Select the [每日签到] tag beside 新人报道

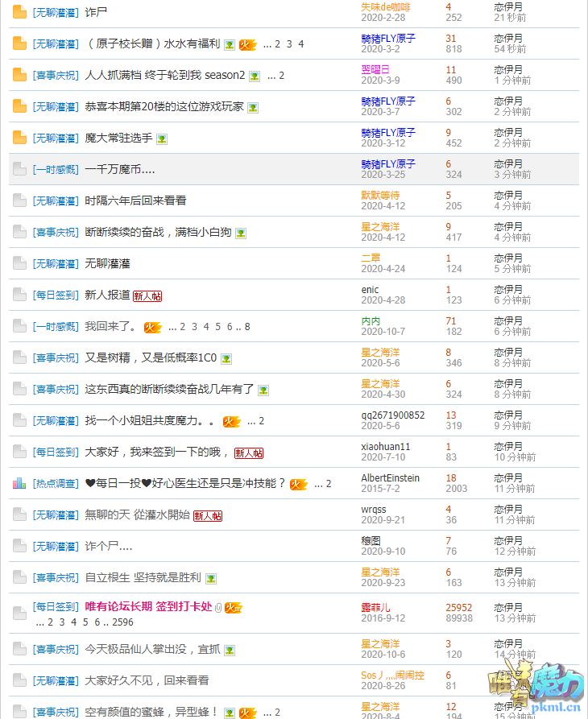56,295
